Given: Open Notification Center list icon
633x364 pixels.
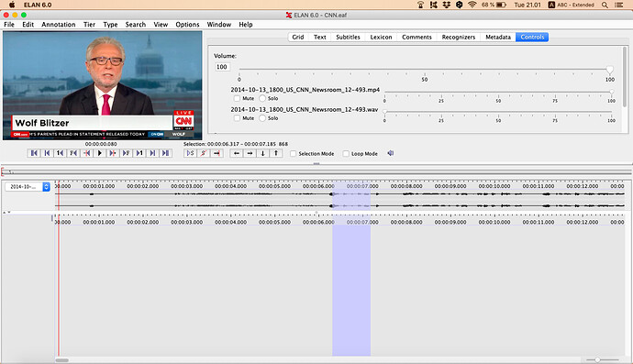Looking at the screenshot, I should coord(618,5).
